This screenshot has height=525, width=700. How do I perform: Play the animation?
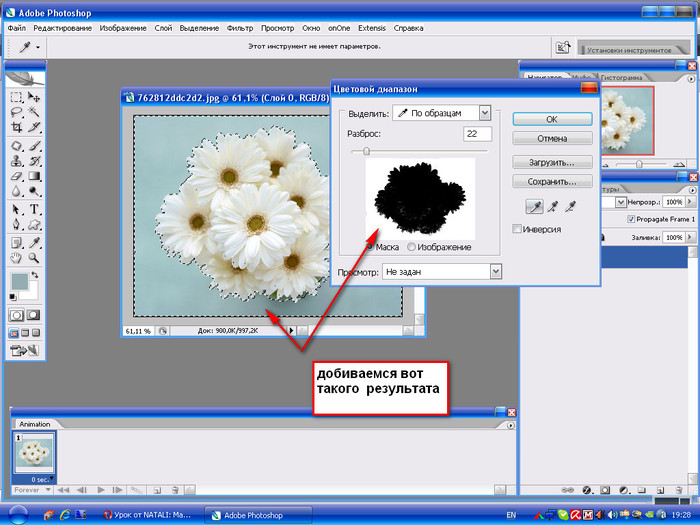pyautogui.click(x=101, y=490)
